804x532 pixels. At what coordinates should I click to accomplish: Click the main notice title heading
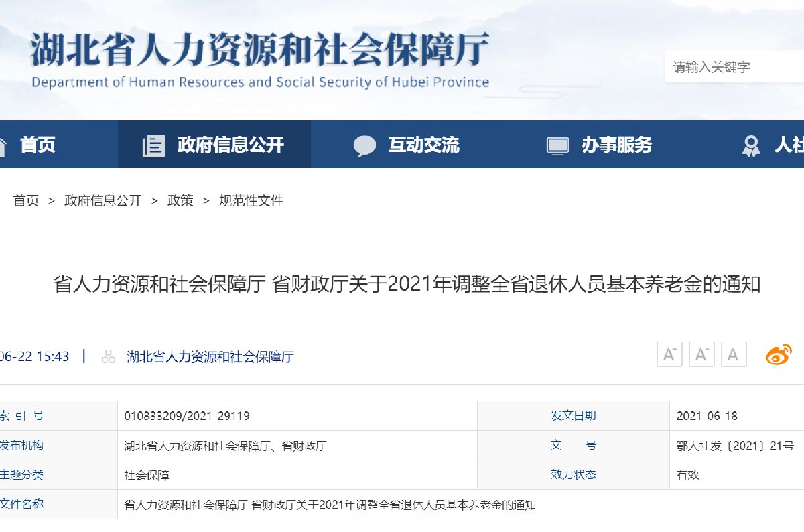coord(407,284)
